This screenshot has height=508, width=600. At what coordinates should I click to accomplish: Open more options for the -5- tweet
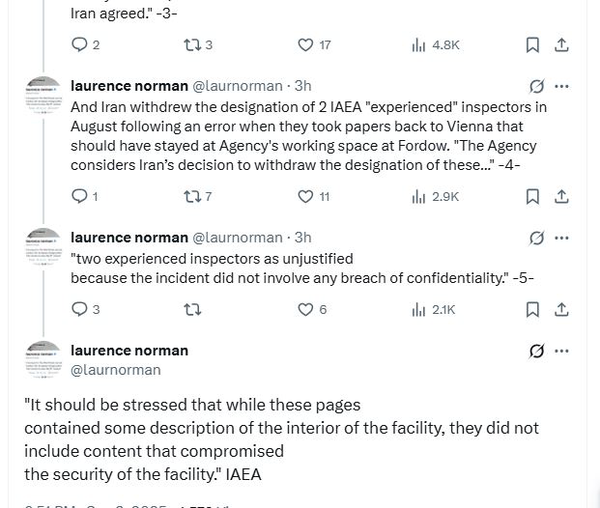pos(562,238)
